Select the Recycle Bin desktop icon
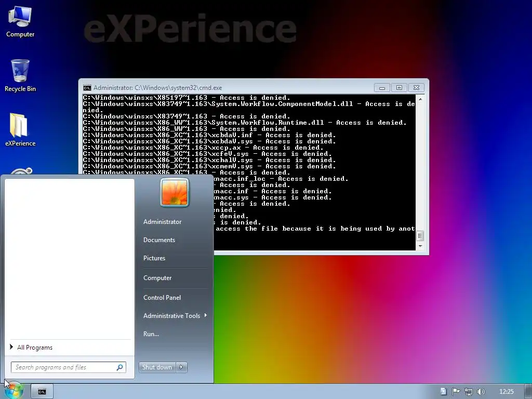 pyautogui.click(x=20, y=75)
